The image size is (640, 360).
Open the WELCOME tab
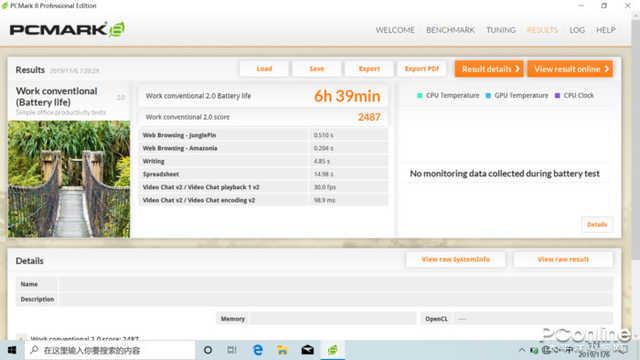pos(395,30)
